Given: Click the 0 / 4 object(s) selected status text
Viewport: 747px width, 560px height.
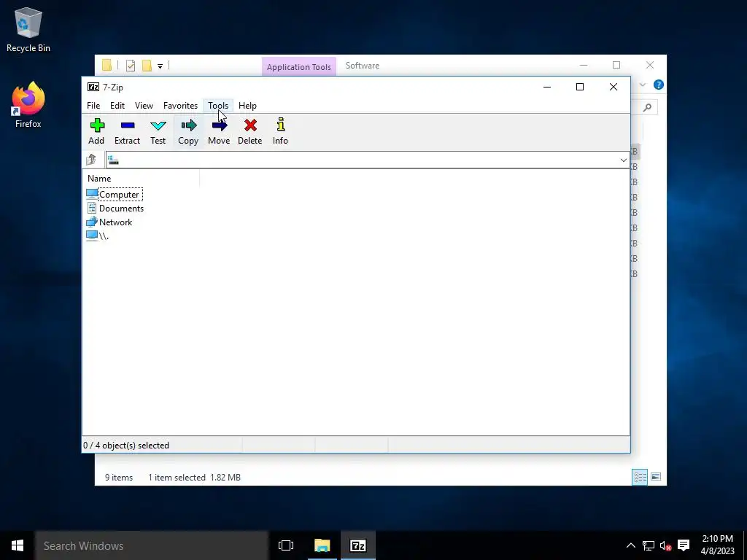Looking at the screenshot, I should coord(126,446).
